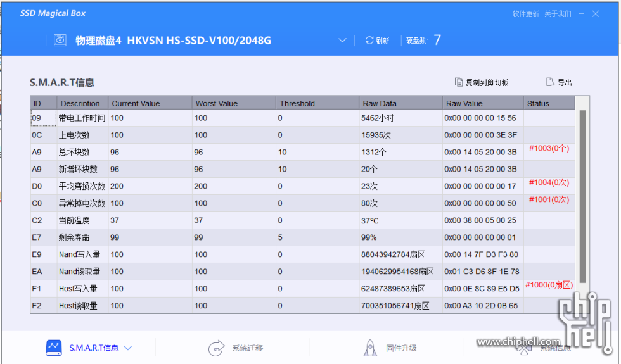Click the Threshold column header

(x=317, y=103)
